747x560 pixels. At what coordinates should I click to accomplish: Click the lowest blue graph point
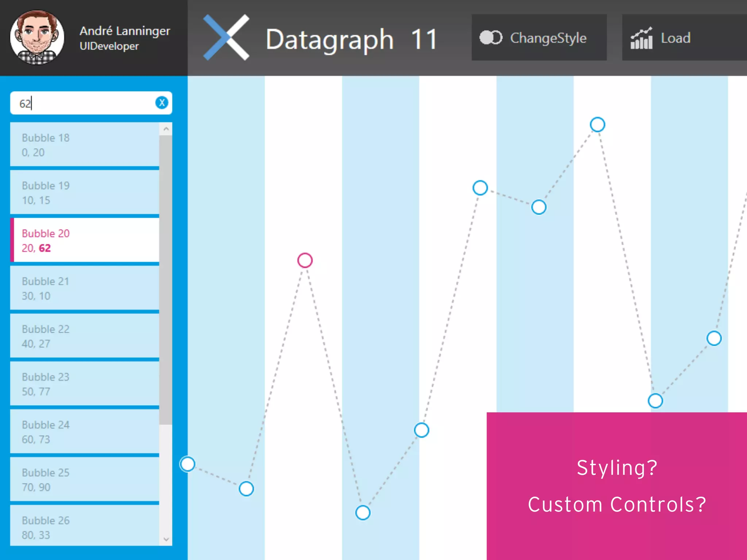[363, 513]
